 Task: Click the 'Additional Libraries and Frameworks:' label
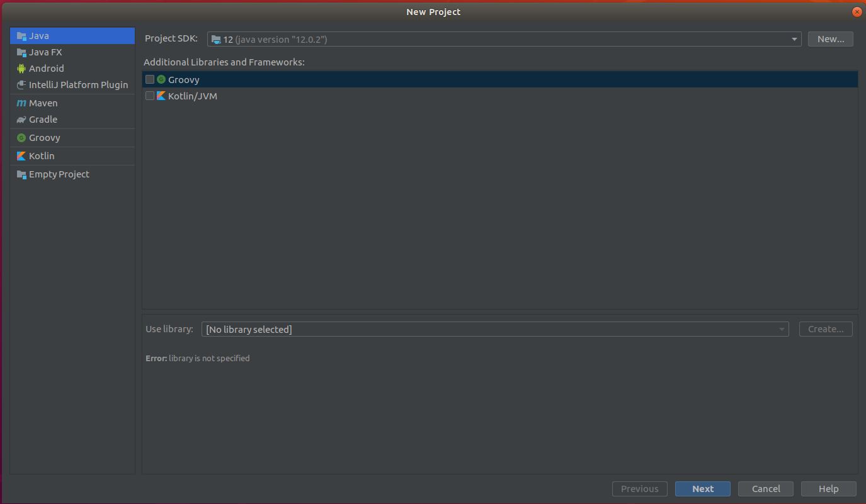tap(224, 62)
